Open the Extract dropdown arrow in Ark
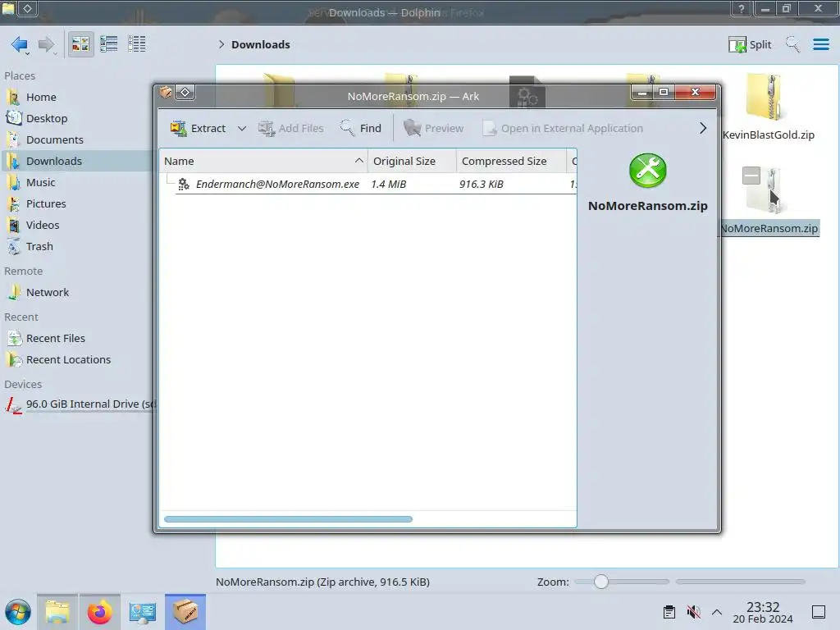This screenshot has width=840, height=630. [x=242, y=129]
